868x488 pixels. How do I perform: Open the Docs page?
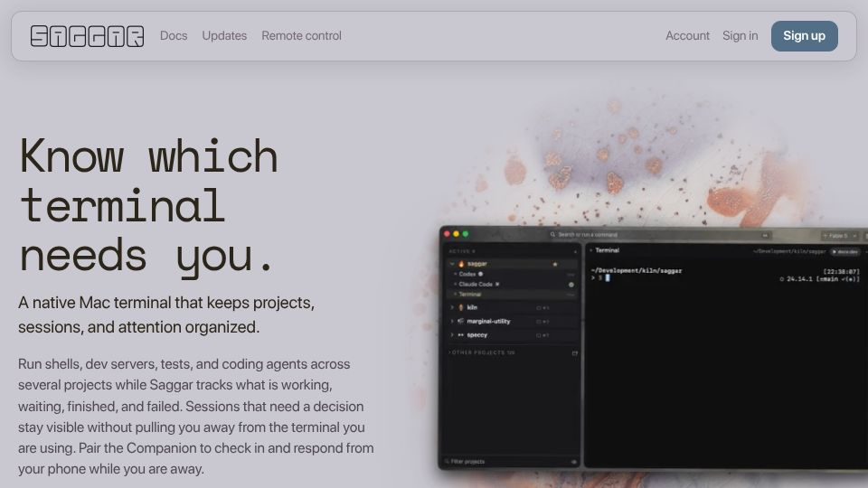point(174,36)
